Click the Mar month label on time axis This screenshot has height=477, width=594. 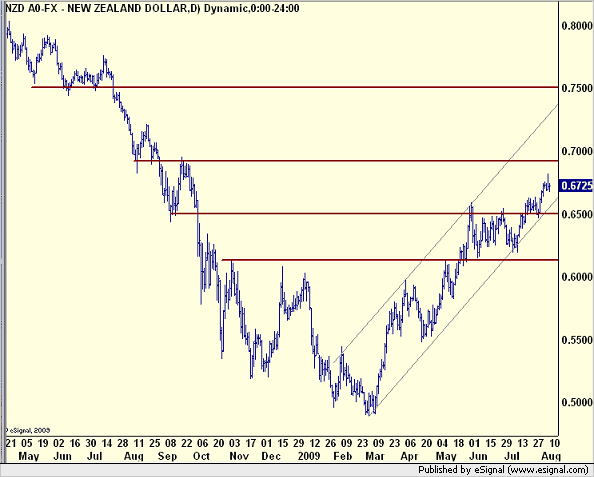point(375,456)
